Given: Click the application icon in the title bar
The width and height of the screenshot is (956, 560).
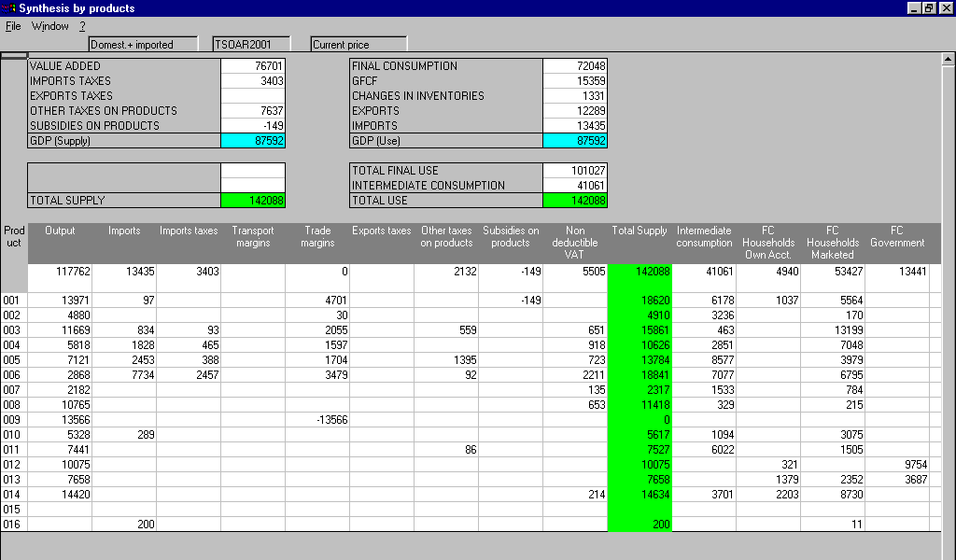Looking at the screenshot, I should click(10, 8).
